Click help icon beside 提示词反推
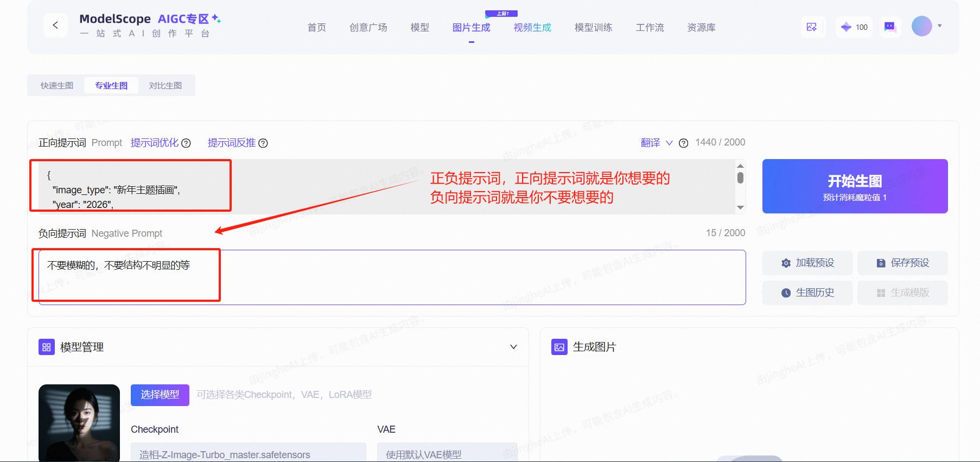 (x=263, y=143)
